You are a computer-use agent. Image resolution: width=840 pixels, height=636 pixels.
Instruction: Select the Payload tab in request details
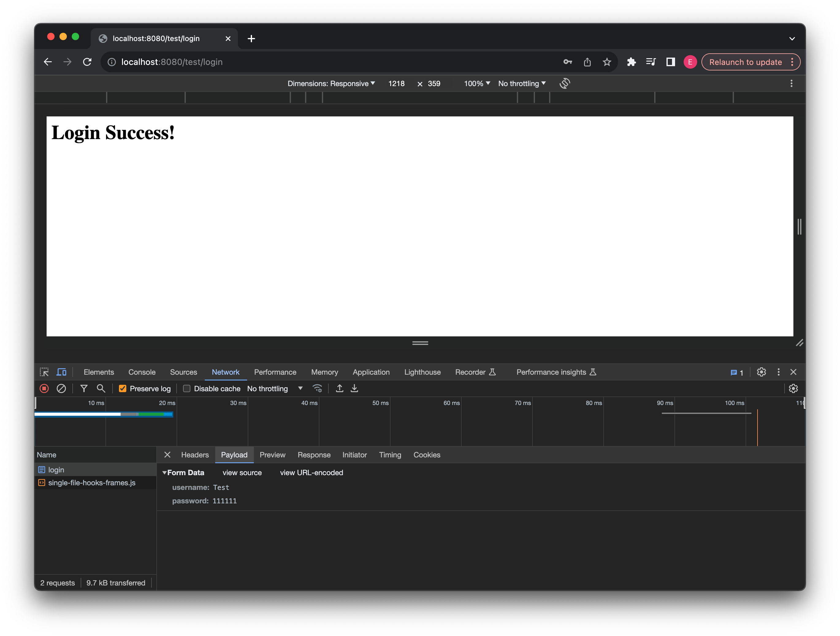pyautogui.click(x=234, y=454)
